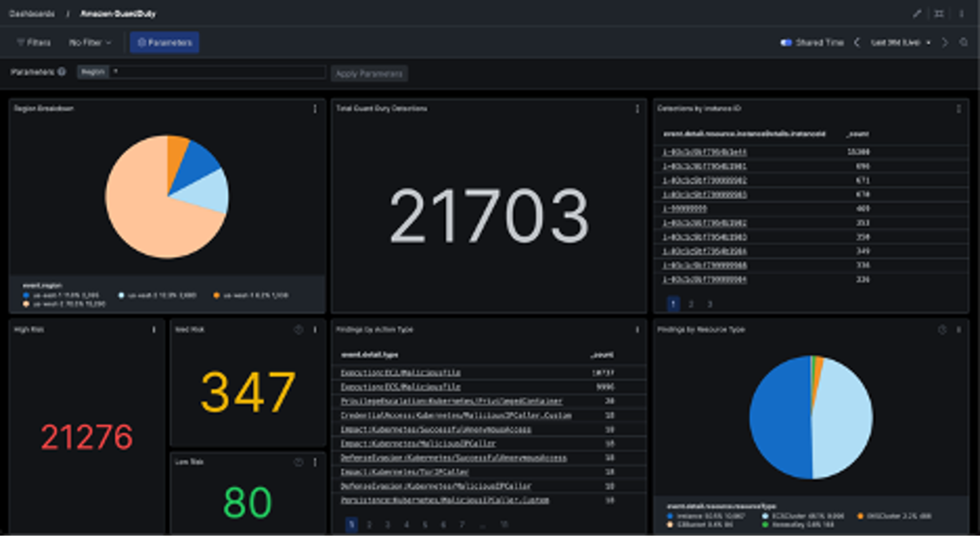
Task: Click the clock icon on Med Risk panel
Action: click(x=298, y=329)
